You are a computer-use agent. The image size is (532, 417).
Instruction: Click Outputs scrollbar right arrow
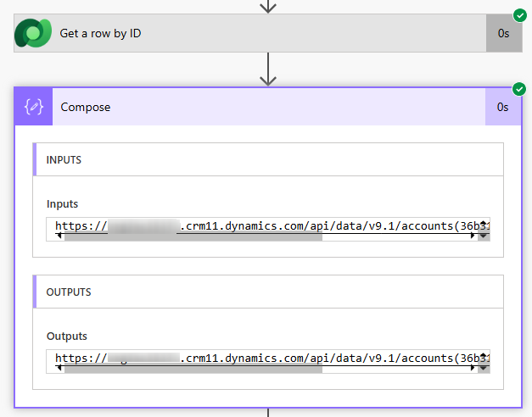(473, 370)
